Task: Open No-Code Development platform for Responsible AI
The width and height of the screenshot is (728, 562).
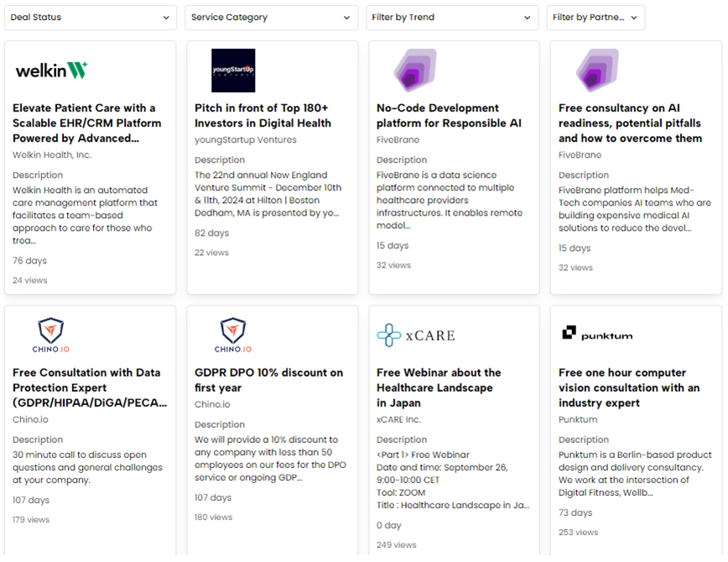Action: (449, 115)
